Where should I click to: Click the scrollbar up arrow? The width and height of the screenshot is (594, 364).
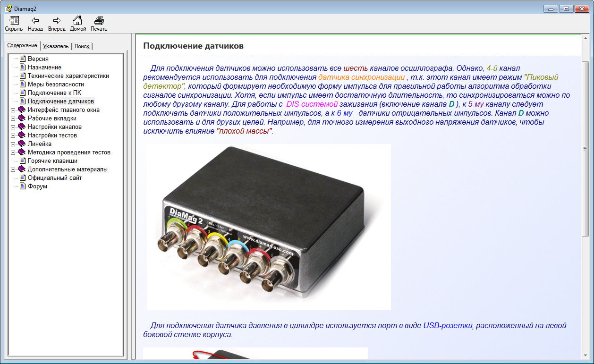(x=586, y=38)
